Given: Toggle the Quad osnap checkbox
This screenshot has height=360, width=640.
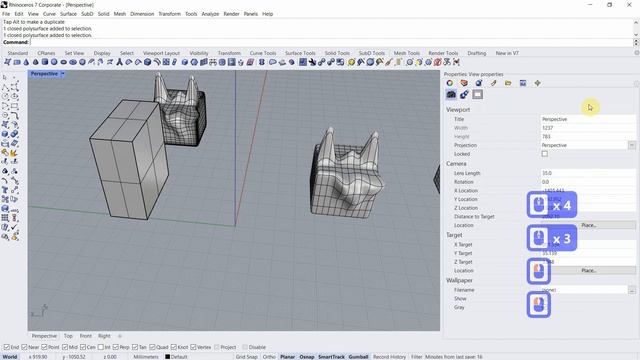Looking at the screenshot, I should [152, 347].
